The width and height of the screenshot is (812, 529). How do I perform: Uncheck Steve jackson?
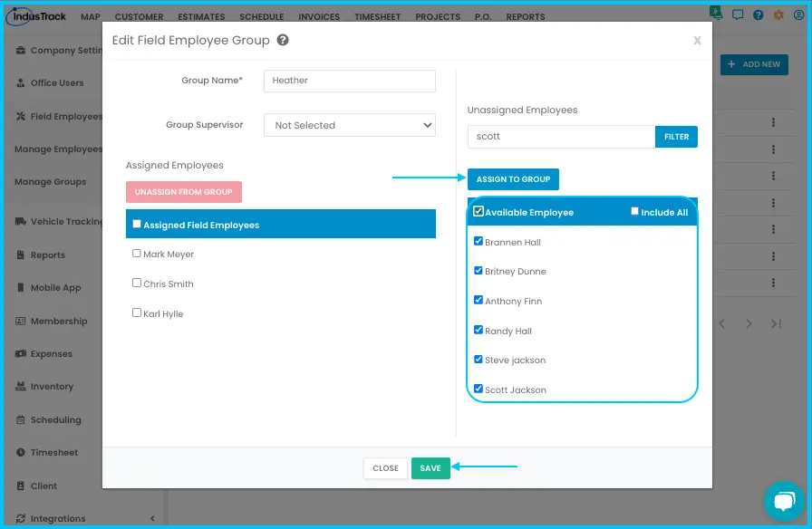pyautogui.click(x=478, y=360)
